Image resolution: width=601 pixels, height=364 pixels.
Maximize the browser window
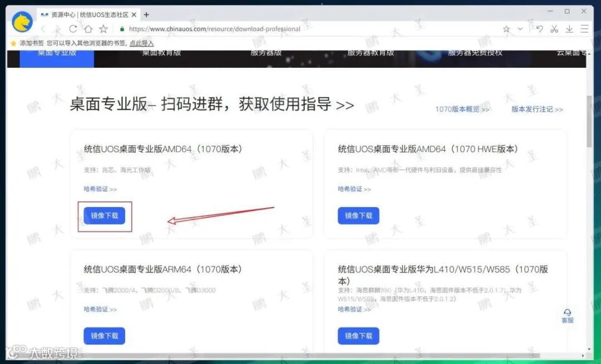coord(567,11)
